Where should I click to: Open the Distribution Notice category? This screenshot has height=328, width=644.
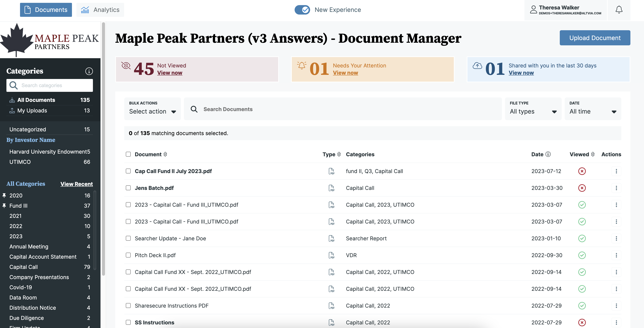[49, 308]
